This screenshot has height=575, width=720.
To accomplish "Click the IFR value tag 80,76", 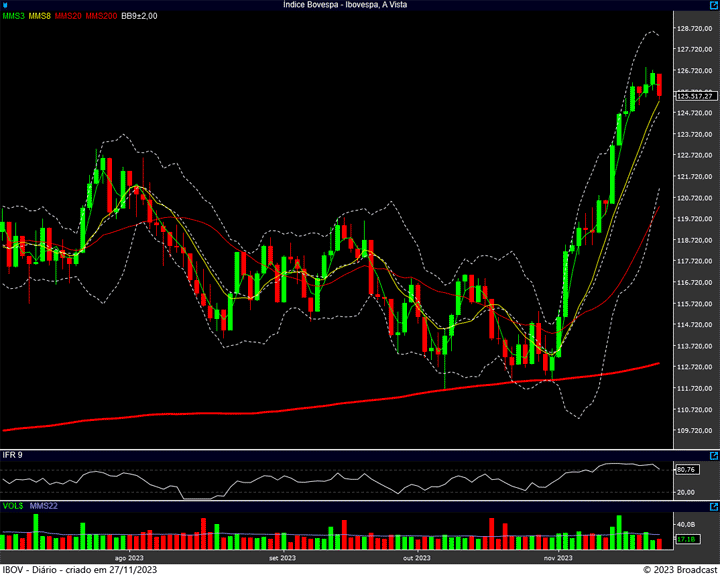I will 686,469.
